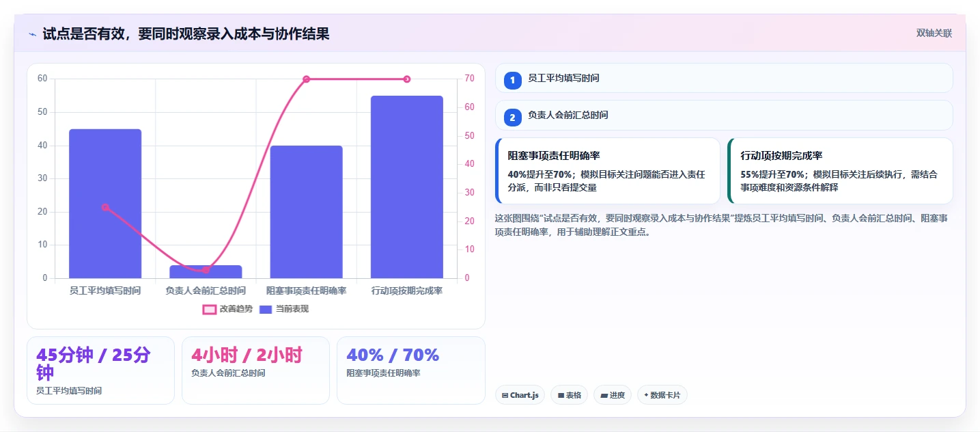Click the 双轴关联 label in the header
980x432 pixels.
(x=934, y=33)
